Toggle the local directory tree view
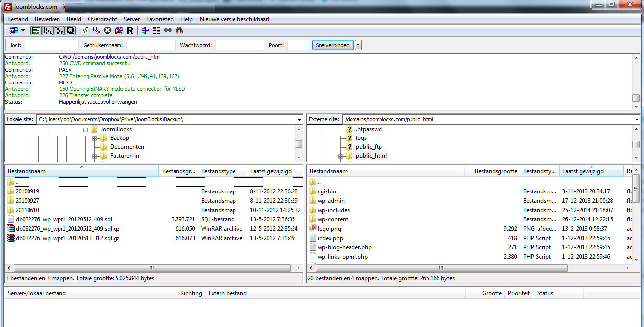644x327 pixels. point(47,30)
